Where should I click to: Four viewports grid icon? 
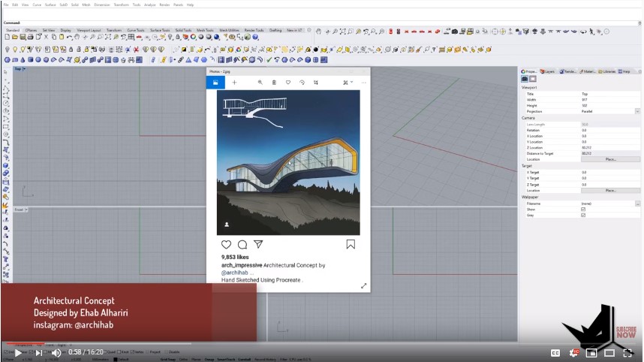pos(131,37)
